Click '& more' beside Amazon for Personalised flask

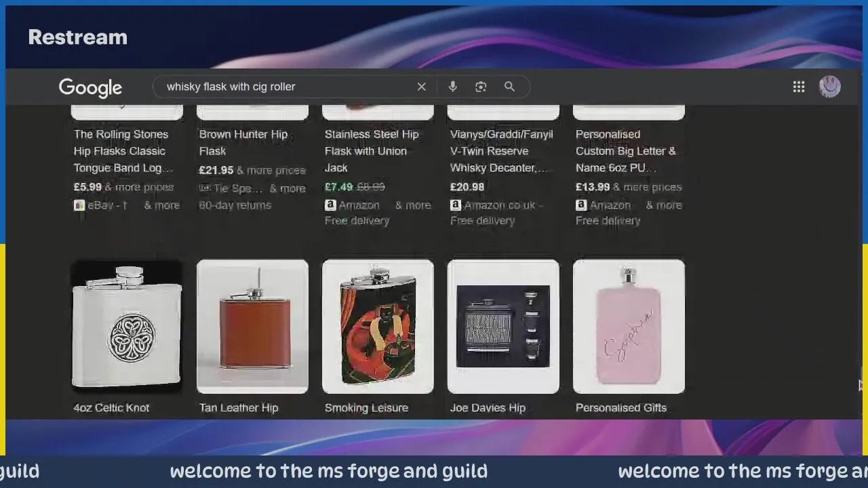pyautogui.click(x=664, y=205)
